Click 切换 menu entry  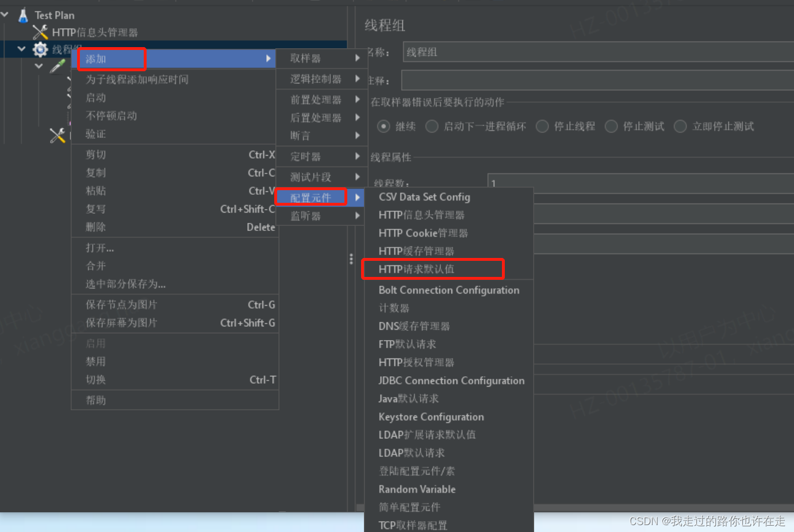pos(175,380)
